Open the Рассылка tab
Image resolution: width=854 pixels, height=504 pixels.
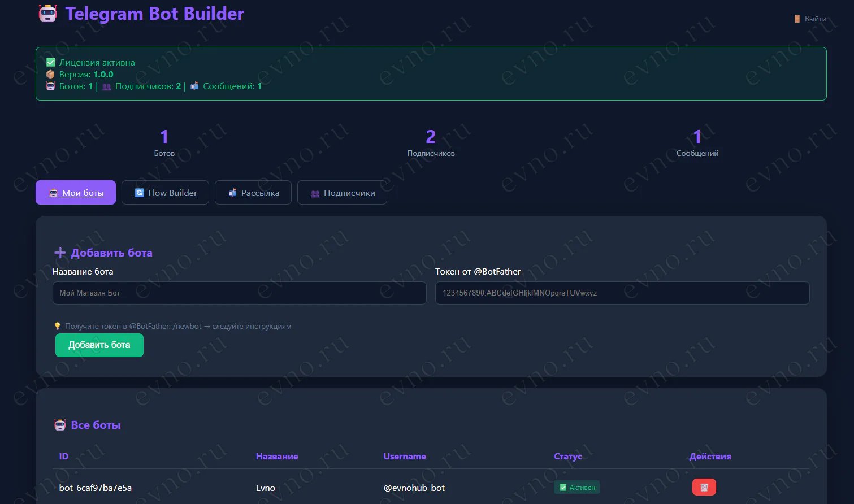[253, 193]
